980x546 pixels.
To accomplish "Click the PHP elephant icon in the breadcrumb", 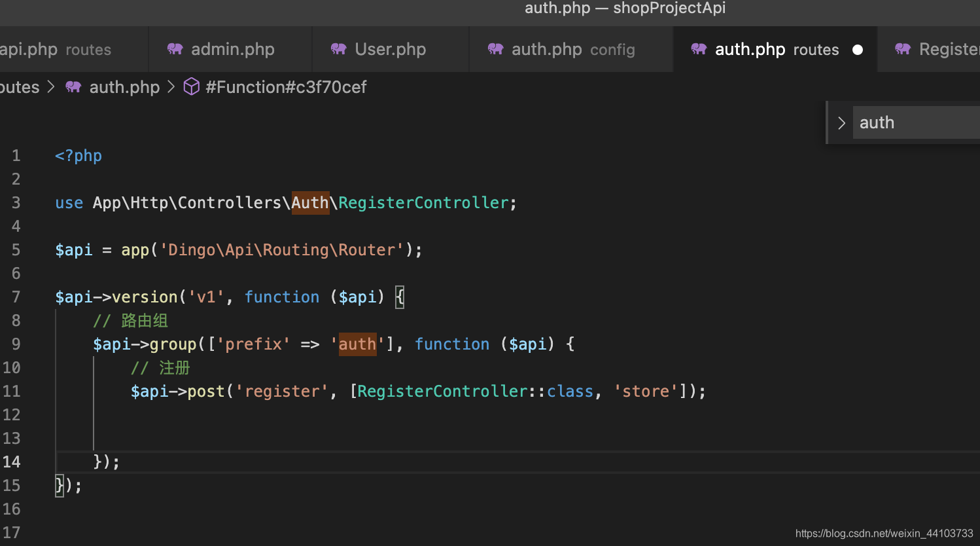I will [73, 87].
